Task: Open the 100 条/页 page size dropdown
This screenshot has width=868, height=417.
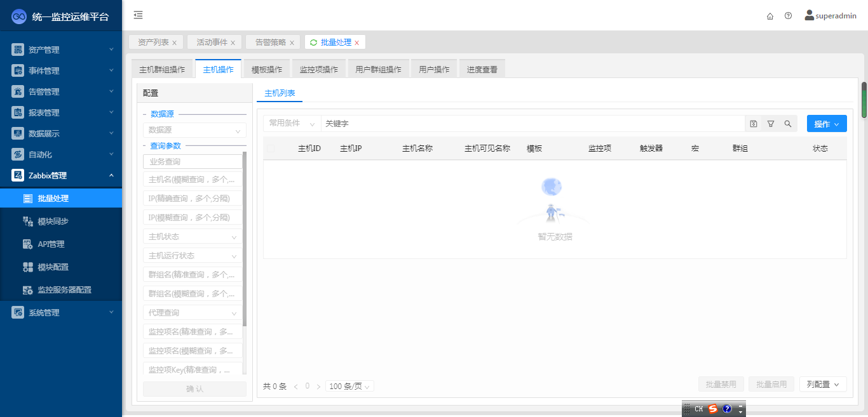Action: (x=349, y=386)
